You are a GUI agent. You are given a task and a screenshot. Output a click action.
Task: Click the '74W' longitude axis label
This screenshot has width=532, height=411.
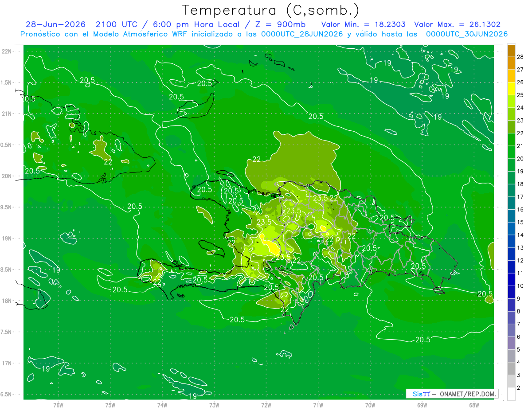pos(162,405)
